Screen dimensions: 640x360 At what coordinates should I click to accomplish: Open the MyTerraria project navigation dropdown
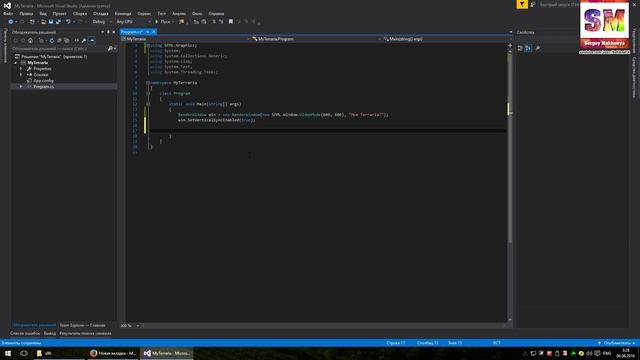(186, 39)
